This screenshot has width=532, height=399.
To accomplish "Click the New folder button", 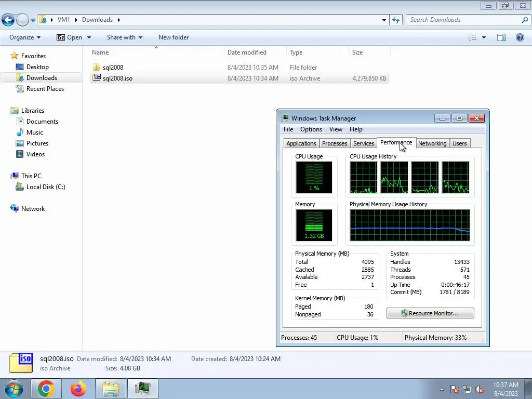I will pyautogui.click(x=174, y=37).
